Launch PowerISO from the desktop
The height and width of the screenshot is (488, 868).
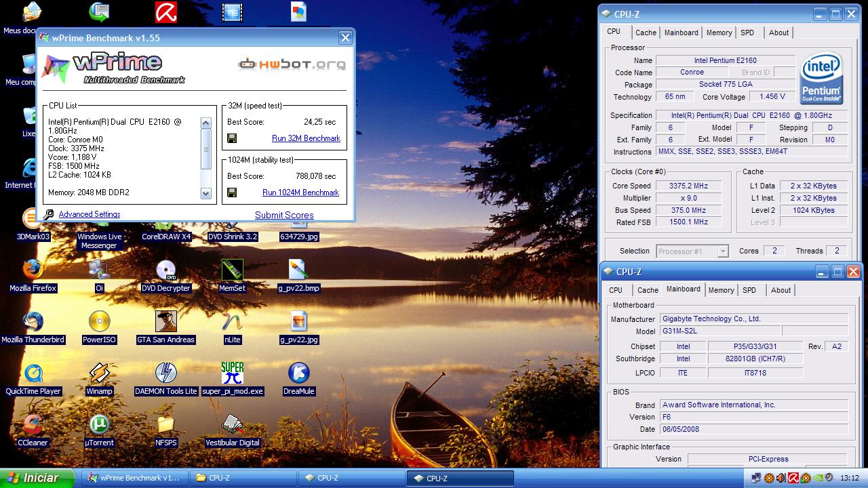[x=99, y=327]
